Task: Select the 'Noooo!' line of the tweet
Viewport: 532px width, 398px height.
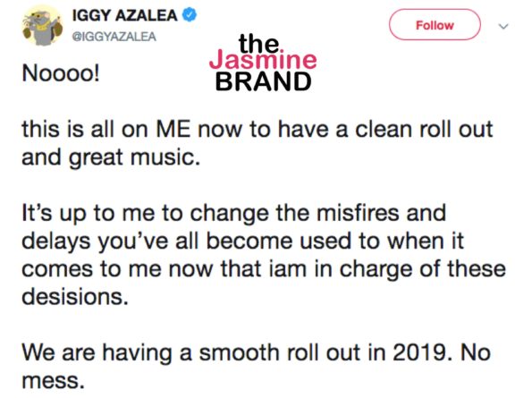Action: click(x=61, y=73)
